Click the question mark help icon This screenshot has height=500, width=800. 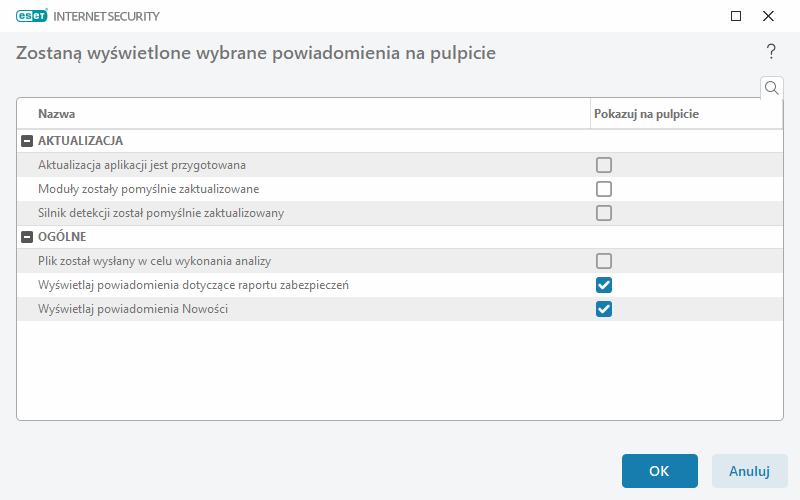771,52
